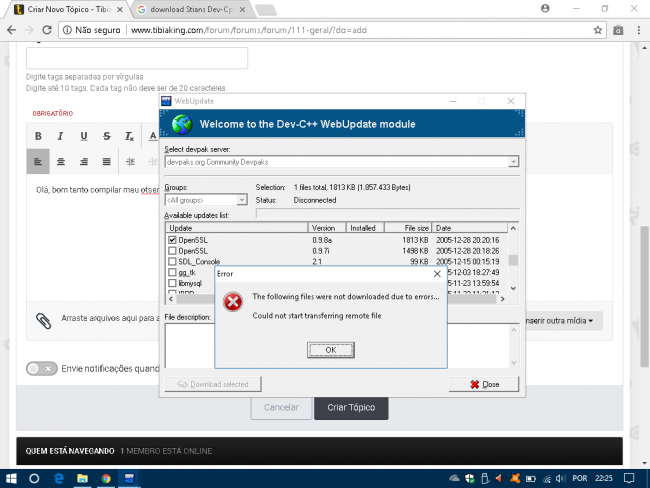Open the devpak server dropdown
This screenshot has width=650, height=488.
click(x=513, y=162)
